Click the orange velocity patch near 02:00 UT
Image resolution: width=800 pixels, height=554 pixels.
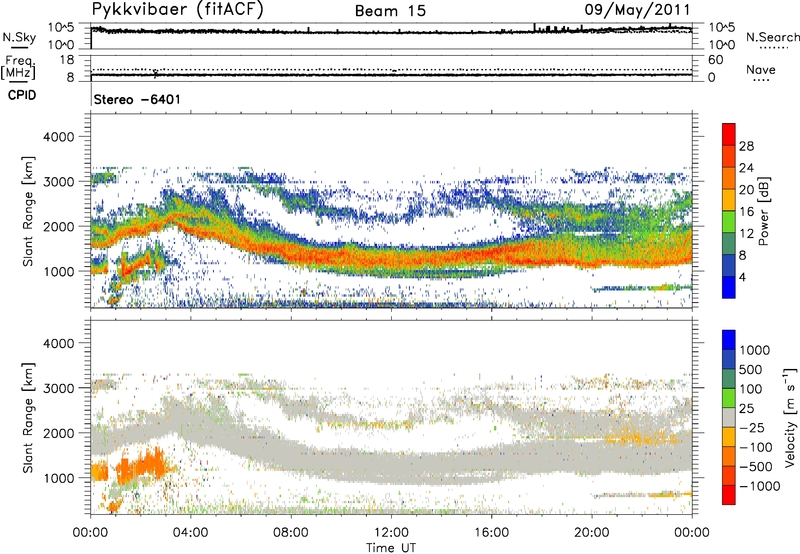coord(143,466)
